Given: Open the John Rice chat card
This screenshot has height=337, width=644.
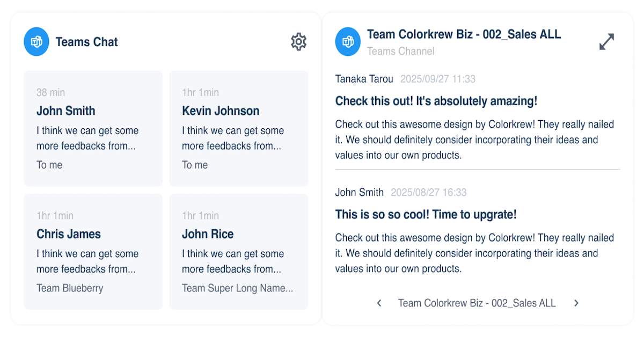Looking at the screenshot, I should [238, 252].
